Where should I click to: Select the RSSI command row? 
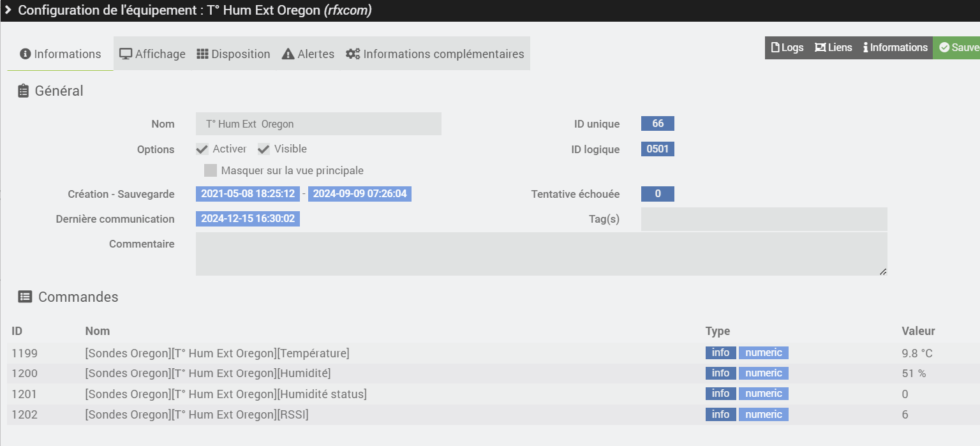(197, 415)
